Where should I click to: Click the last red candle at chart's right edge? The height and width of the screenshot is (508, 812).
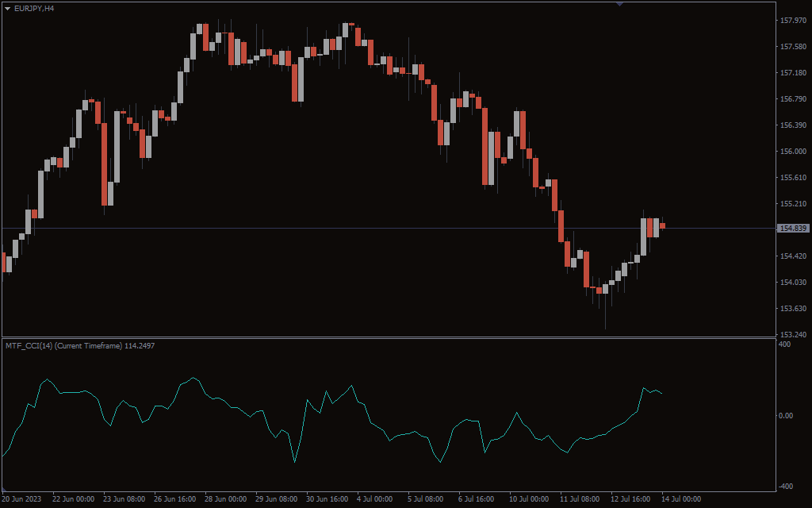click(662, 225)
